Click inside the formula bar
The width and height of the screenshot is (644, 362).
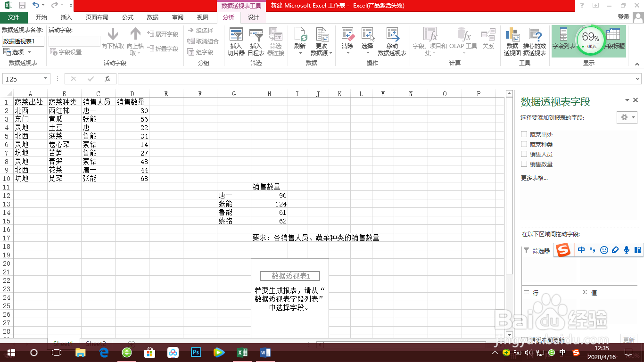coord(330,79)
